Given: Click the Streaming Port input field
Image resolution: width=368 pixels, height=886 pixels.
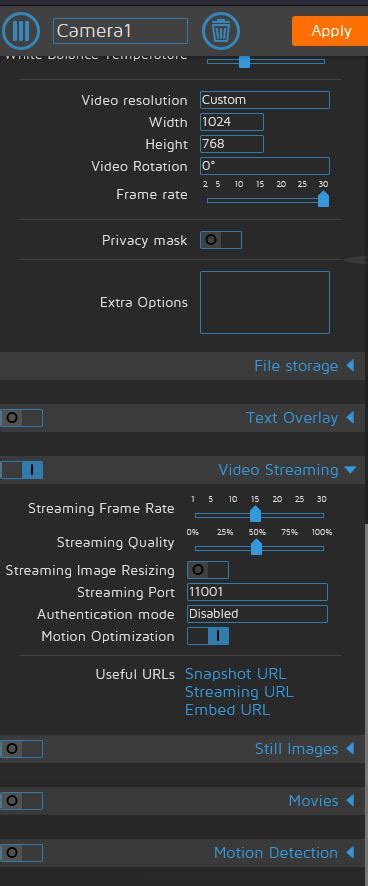Looking at the screenshot, I should pos(257,592).
